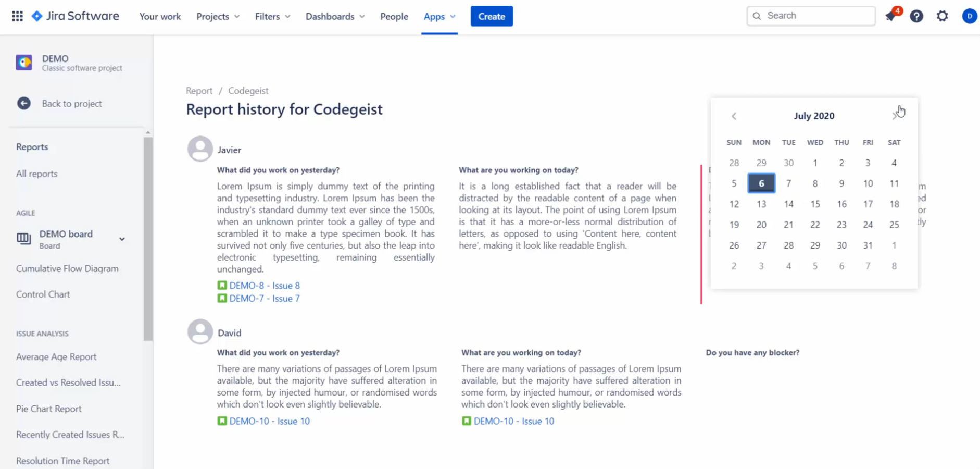Open the DEMO-8 - Issue 8 link
The image size is (980, 469).
tap(265, 286)
